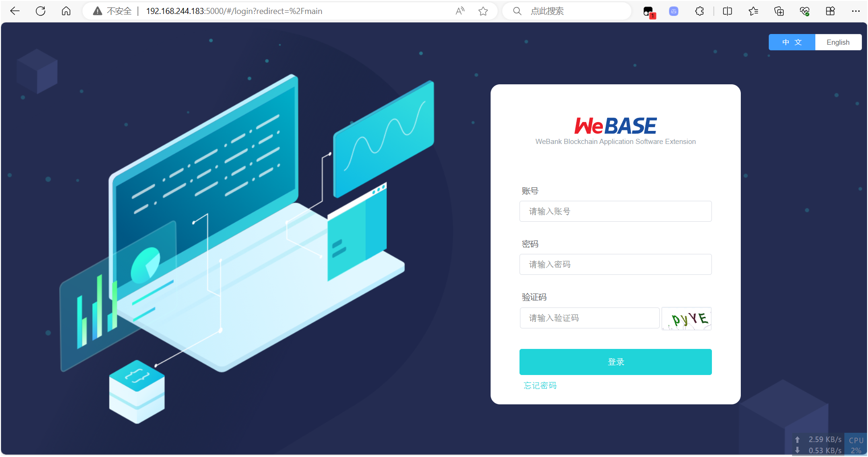Click the CPU usage indicator in status bar
This screenshot has width=868, height=457.
(x=856, y=444)
